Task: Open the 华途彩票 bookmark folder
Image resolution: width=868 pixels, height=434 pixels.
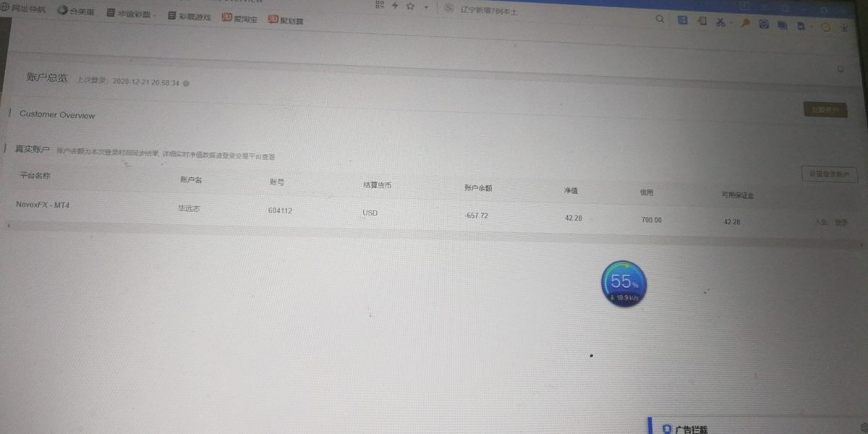Action: 129,13
